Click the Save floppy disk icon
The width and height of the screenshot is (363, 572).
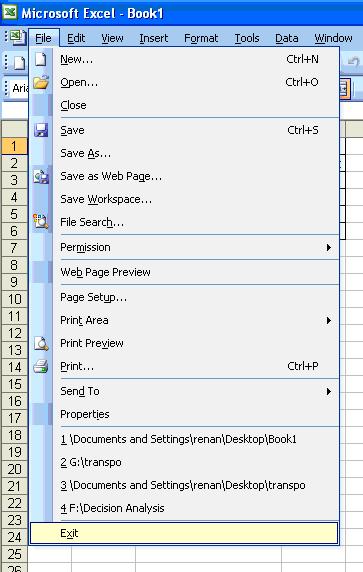[41, 130]
